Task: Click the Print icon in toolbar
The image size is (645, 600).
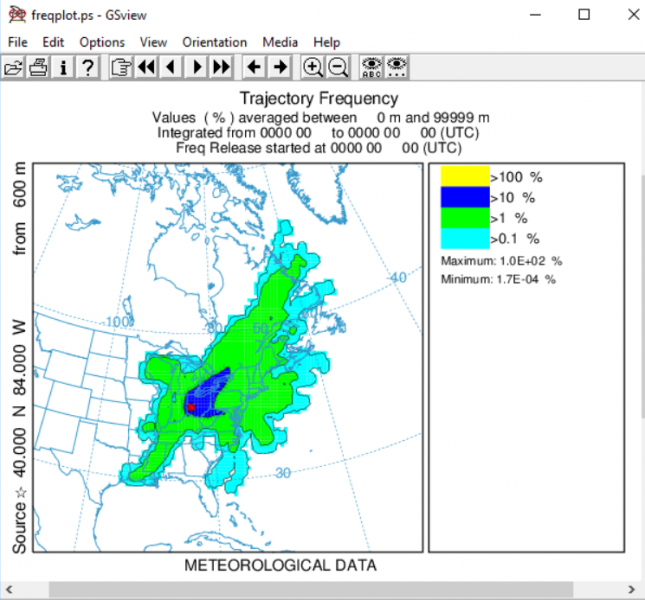Action: pos(39,67)
